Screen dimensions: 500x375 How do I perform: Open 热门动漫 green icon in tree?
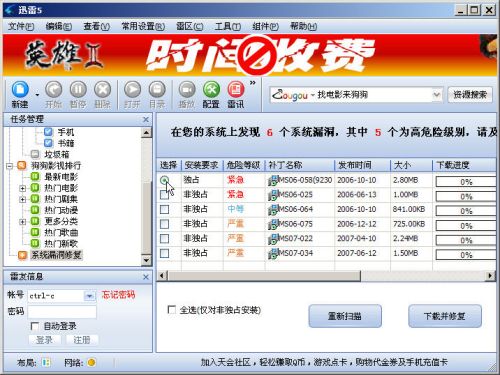35,210
